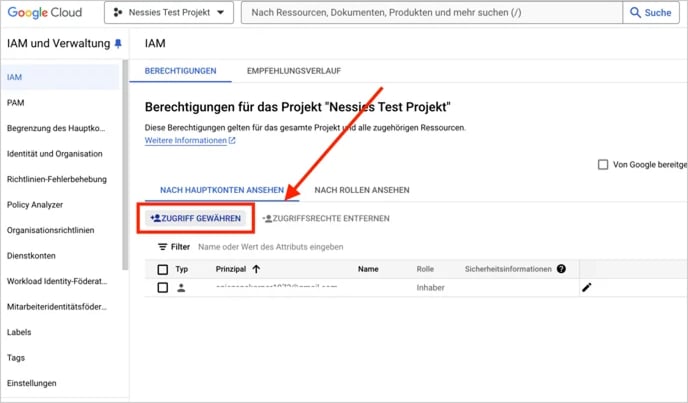This screenshot has height=403, width=688.
Task: Open the Nessies Test Projekt project dropdown
Action: click(167, 13)
